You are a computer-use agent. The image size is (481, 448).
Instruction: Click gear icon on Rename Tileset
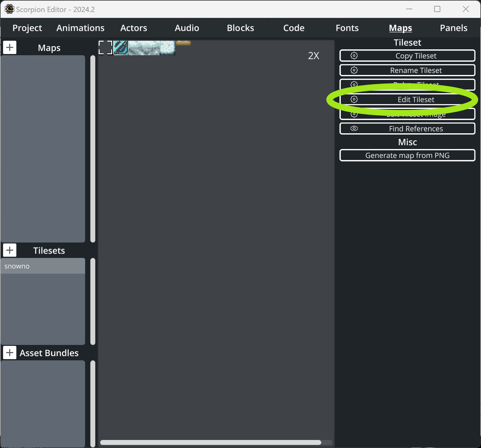click(354, 70)
